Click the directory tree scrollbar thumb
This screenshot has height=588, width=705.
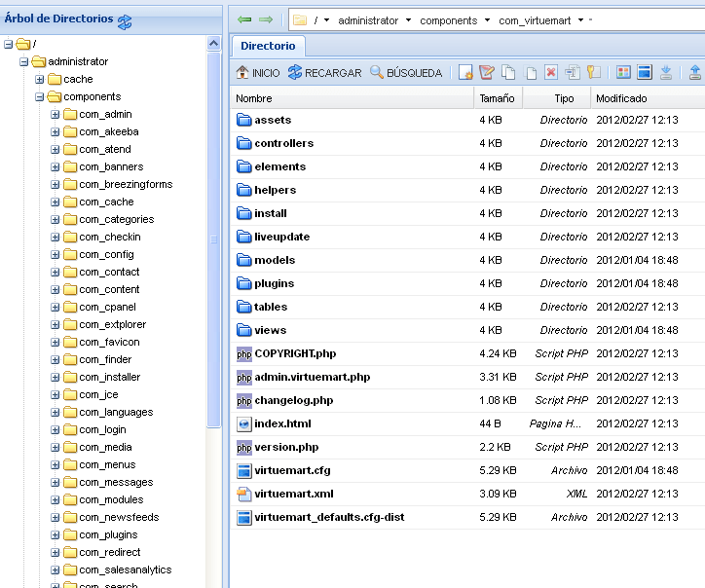(x=213, y=239)
